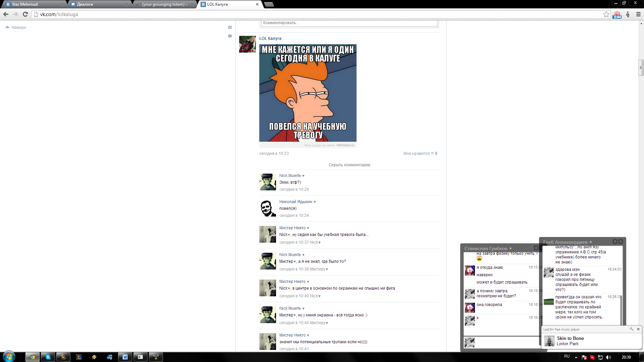Screen dimensions: 644x362
Task: Open the LOL Калуга group name link
Action: pos(270,39)
